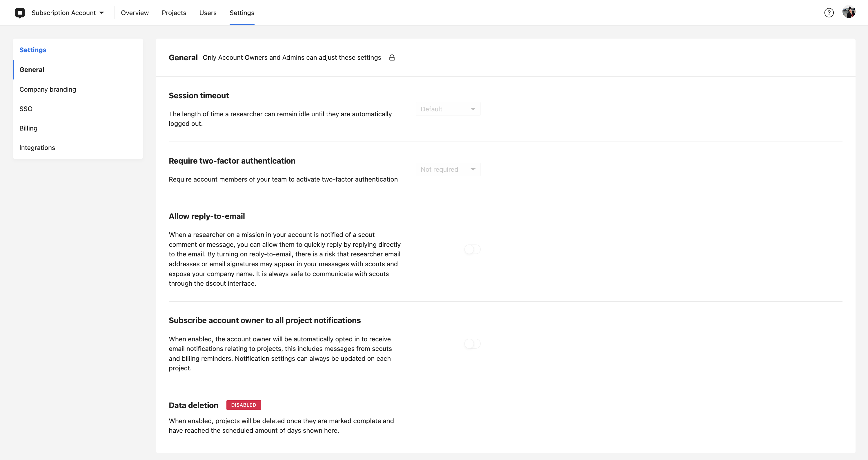The width and height of the screenshot is (868, 460).
Task: Toggle the Allow reply-to-email switch
Action: tap(472, 249)
